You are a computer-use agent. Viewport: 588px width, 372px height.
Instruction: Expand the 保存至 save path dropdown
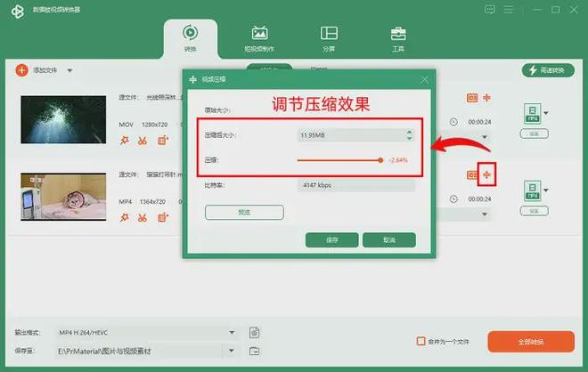point(233,350)
